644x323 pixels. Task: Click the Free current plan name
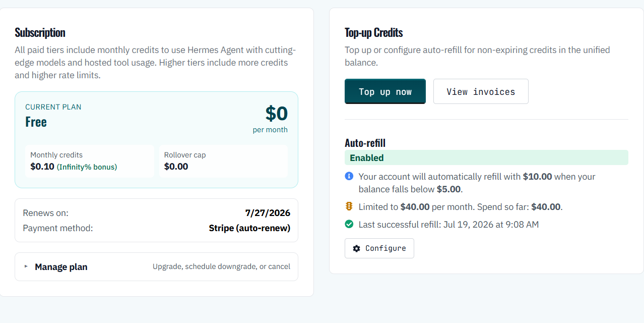[x=36, y=122]
